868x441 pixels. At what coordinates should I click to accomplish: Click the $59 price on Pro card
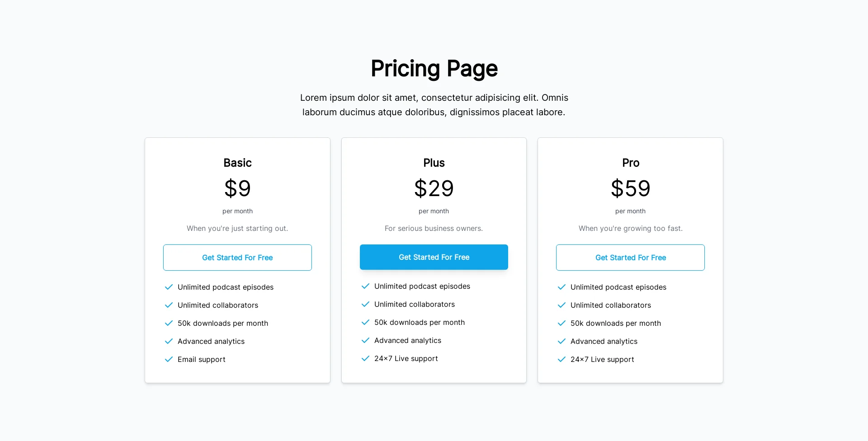631,188
